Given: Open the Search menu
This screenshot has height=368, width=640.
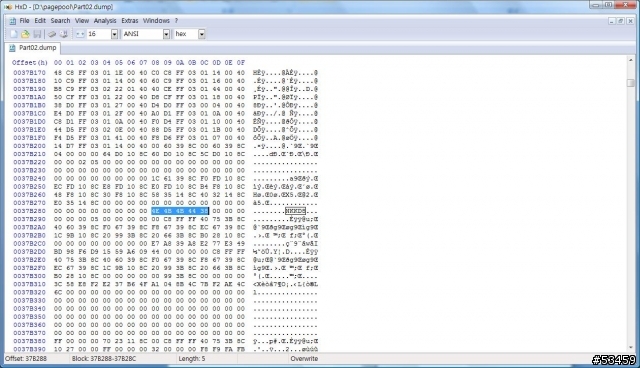Looking at the screenshot, I should pyautogui.click(x=60, y=21).
